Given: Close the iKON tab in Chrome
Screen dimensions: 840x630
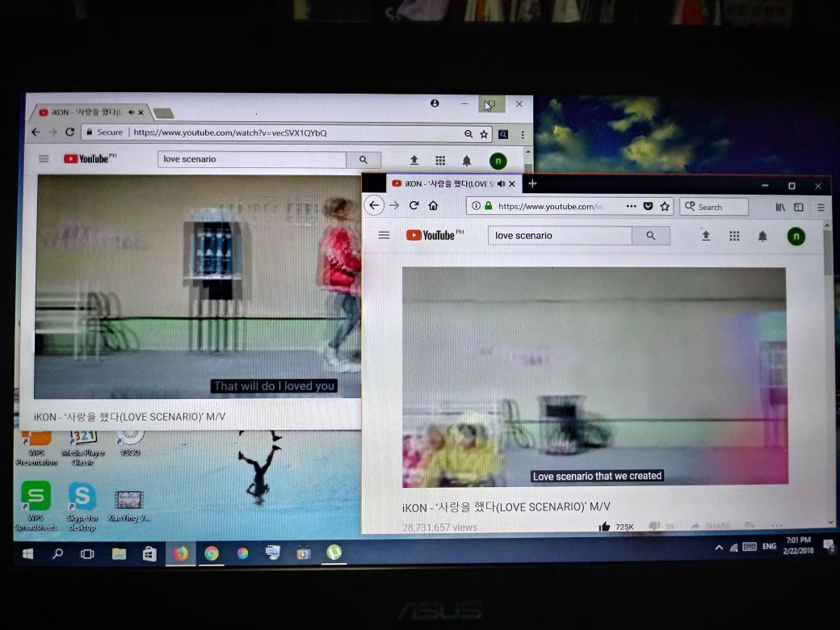Looking at the screenshot, I should point(141,112).
